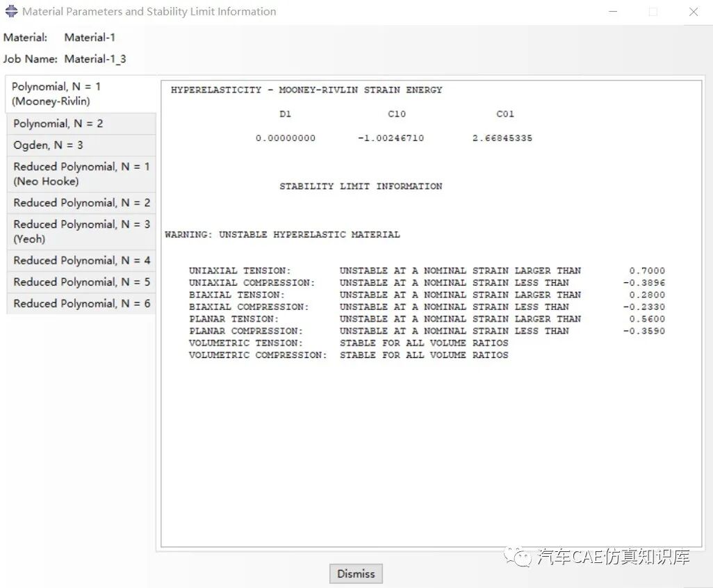The width and height of the screenshot is (713, 588).
Task: Click the STABILITY LIMIT INFORMATION heading
Action: pyautogui.click(x=361, y=186)
